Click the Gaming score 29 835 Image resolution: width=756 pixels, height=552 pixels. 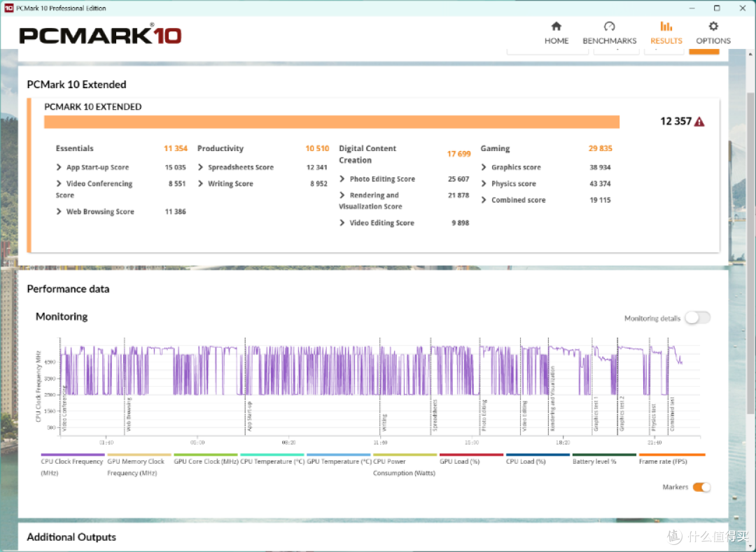point(601,148)
